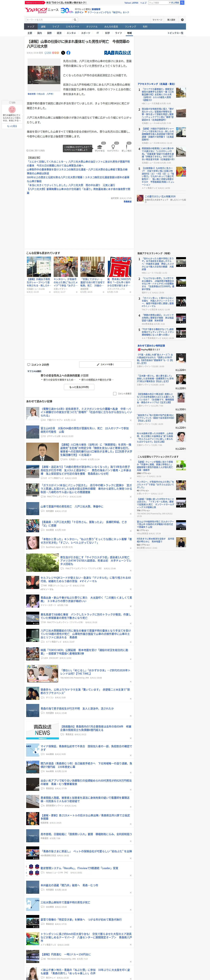Screen dimensions: 210x980
Task: Open the 青森放送 link under the article
Action: 128,202
